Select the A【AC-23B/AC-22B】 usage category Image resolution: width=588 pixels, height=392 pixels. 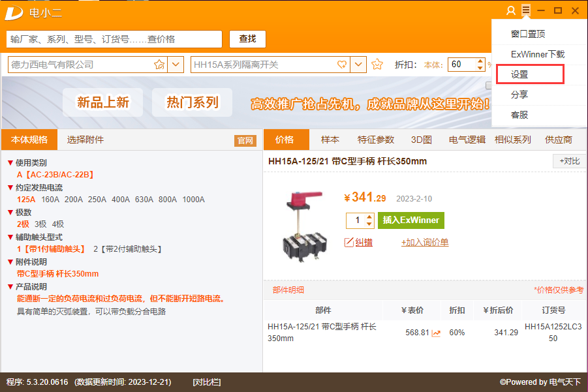coord(55,175)
